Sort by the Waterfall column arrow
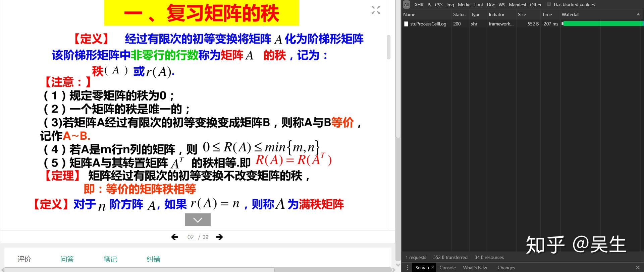 click(638, 14)
